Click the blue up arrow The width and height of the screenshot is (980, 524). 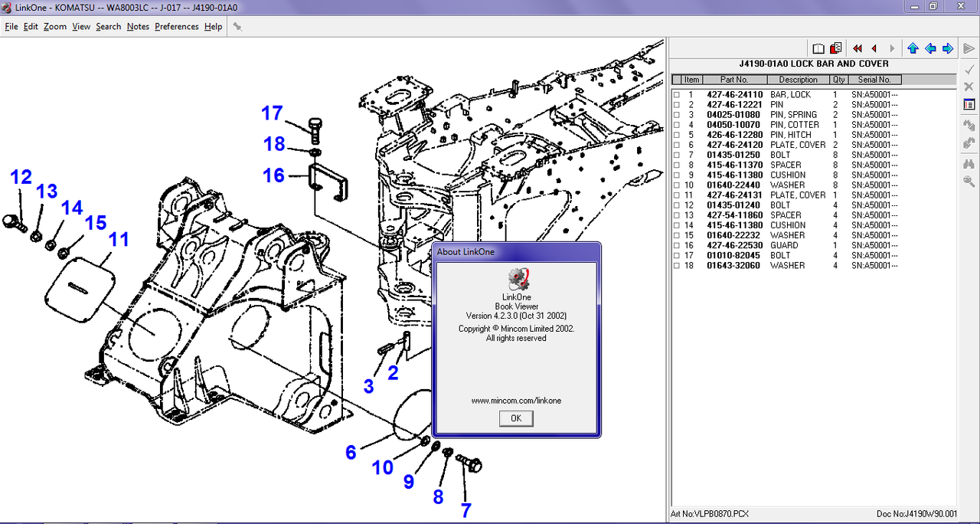pos(913,48)
